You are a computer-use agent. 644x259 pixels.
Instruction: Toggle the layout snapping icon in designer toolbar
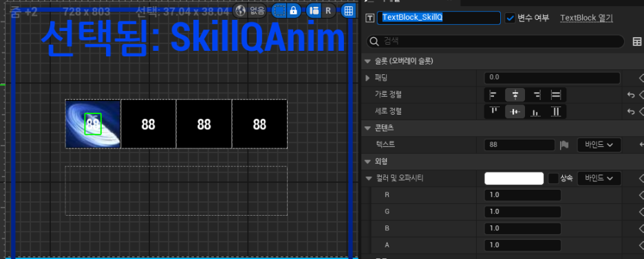(x=314, y=11)
